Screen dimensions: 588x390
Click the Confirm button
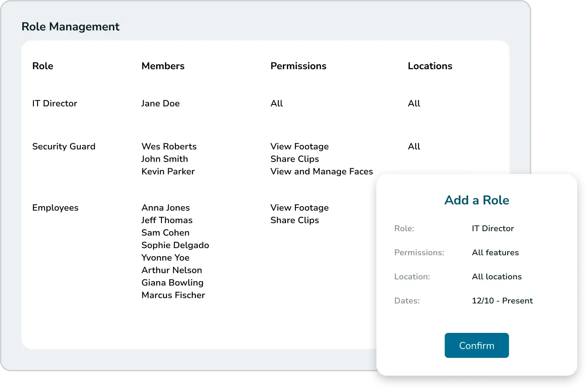click(476, 345)
